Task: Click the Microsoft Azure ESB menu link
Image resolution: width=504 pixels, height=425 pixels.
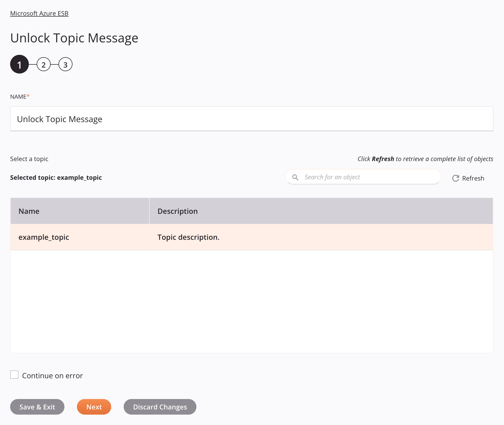Action: coord(39,13)
